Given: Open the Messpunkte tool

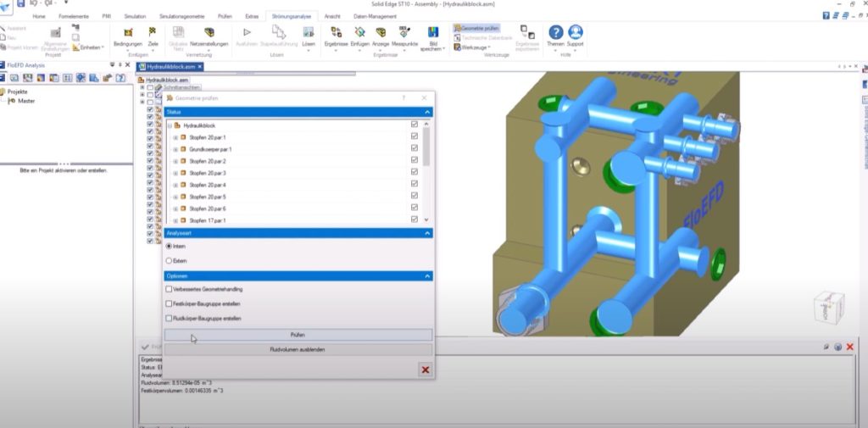Looking at the screenshot, I should [404, 37].
